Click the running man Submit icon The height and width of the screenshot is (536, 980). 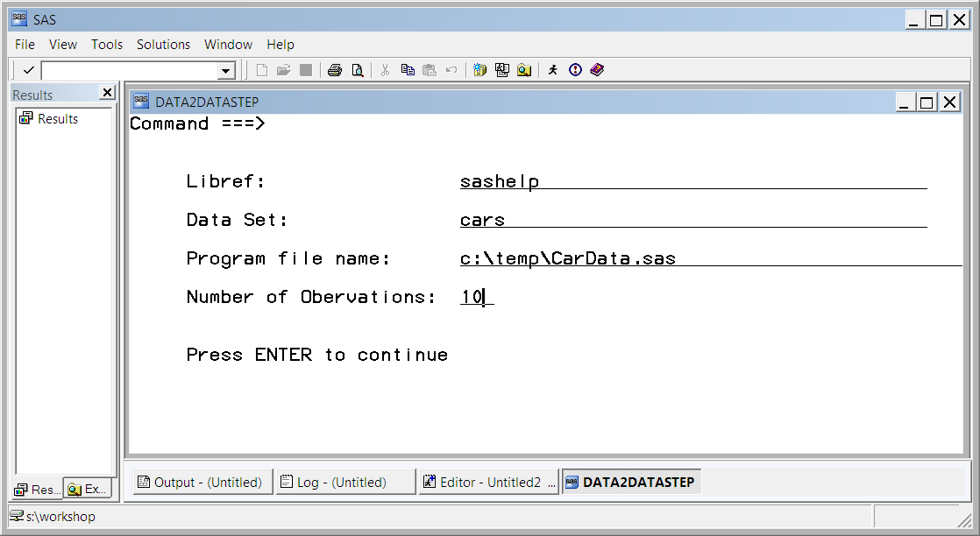552,70
